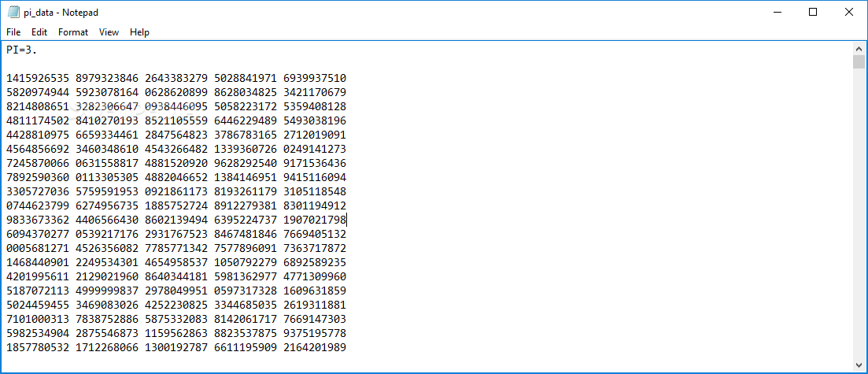Screen dimensions: 868x374
Task: Click the number 5187072113
Action: click(x=39, y=291)
